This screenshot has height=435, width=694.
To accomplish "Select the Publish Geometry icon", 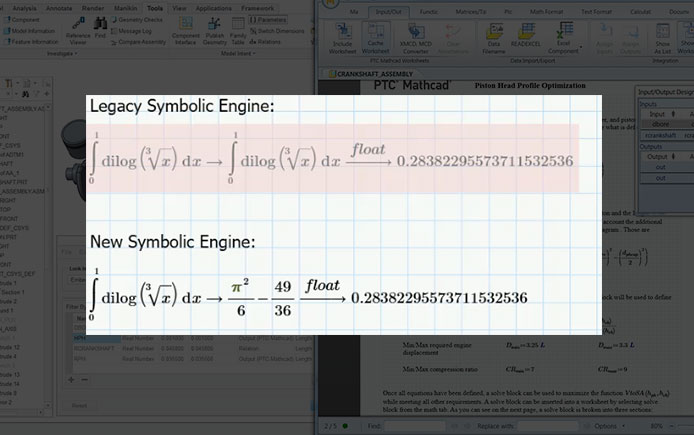I will tap(215, 33).
